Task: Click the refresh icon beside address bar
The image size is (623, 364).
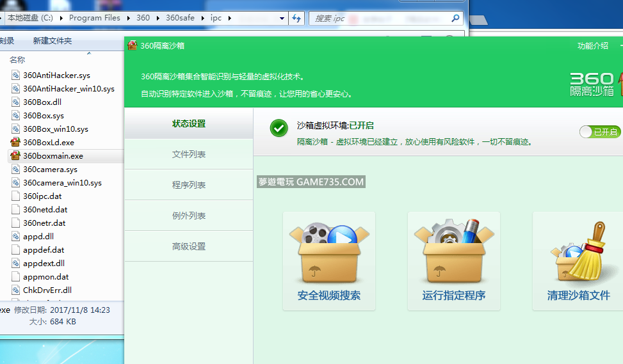Action: pos(296,18)
